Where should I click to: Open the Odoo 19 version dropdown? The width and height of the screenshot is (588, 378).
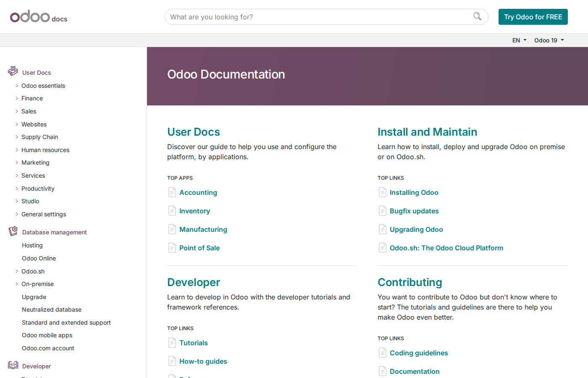coord(549,40)
